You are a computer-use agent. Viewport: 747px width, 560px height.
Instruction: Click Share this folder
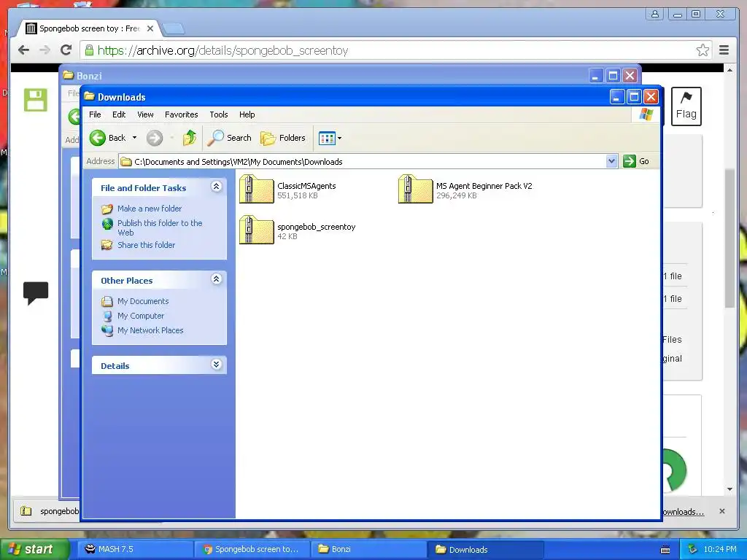coord(146,245)
